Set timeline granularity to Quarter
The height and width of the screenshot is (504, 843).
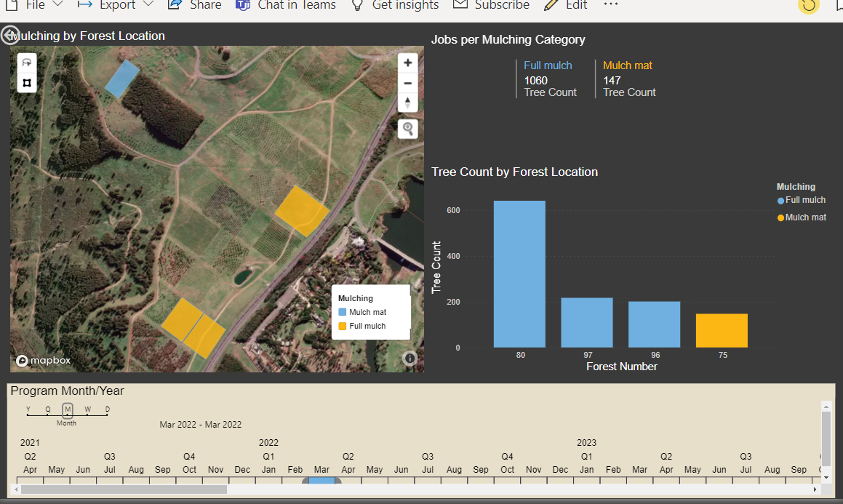click(48, 410)
